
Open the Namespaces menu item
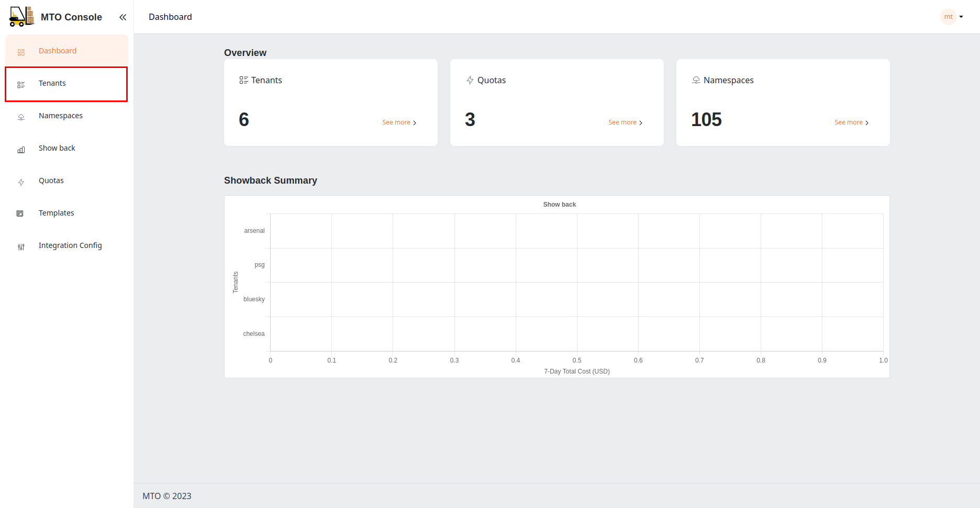click(x=60, y=116)
